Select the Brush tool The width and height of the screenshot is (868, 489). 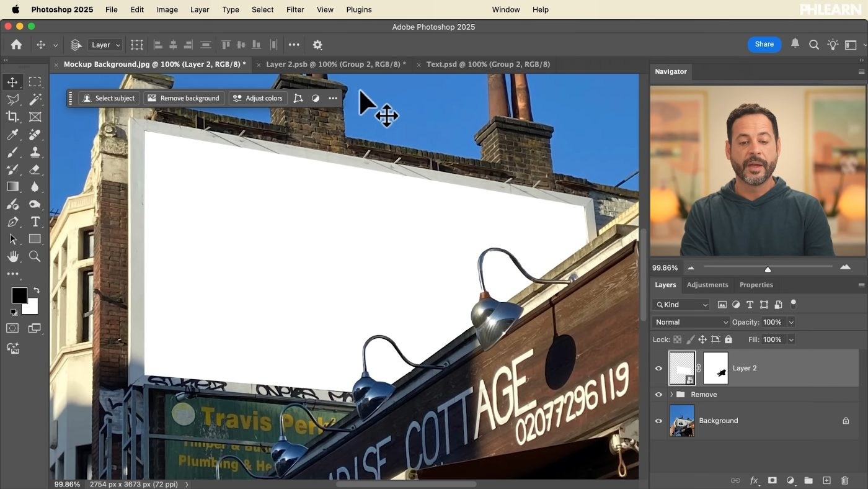click(12, 152)
